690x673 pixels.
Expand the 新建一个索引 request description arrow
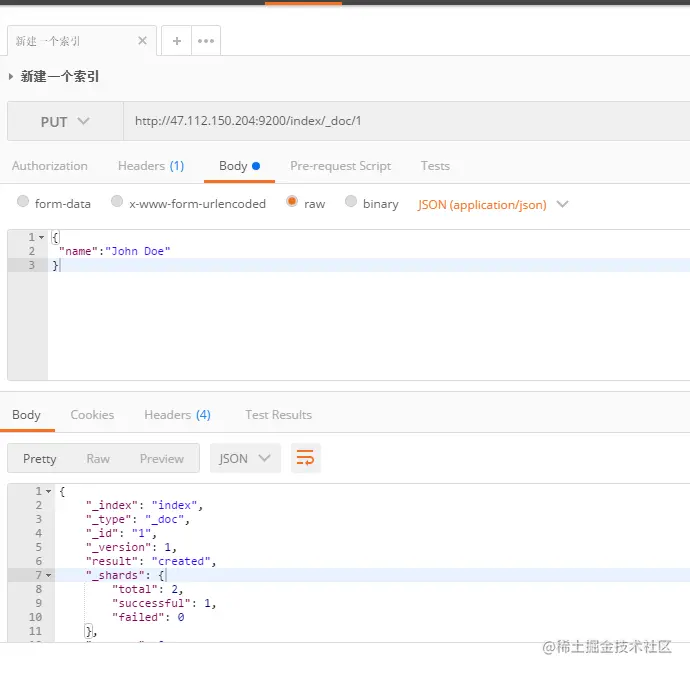pos(11,77)
